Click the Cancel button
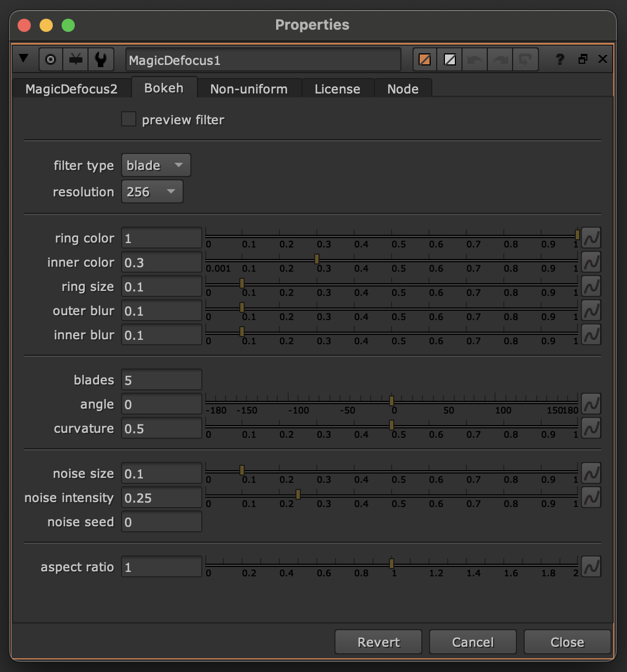627x672 pixels. pyautogui.click(x=472, y=642)
